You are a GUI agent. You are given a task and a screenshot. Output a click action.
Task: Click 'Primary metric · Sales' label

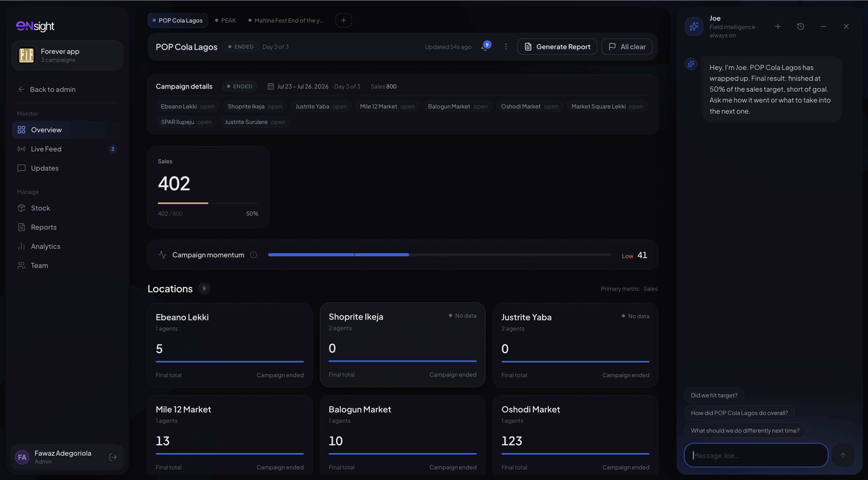[x=629, y=288]
